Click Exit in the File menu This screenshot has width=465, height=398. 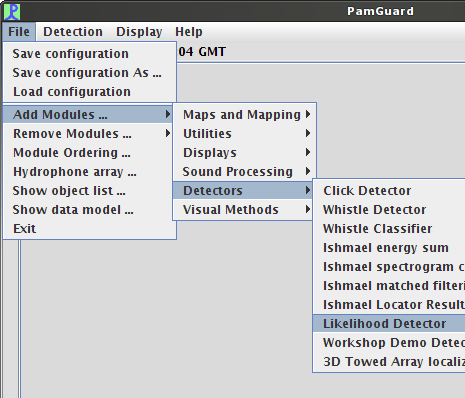coord(89,229)
